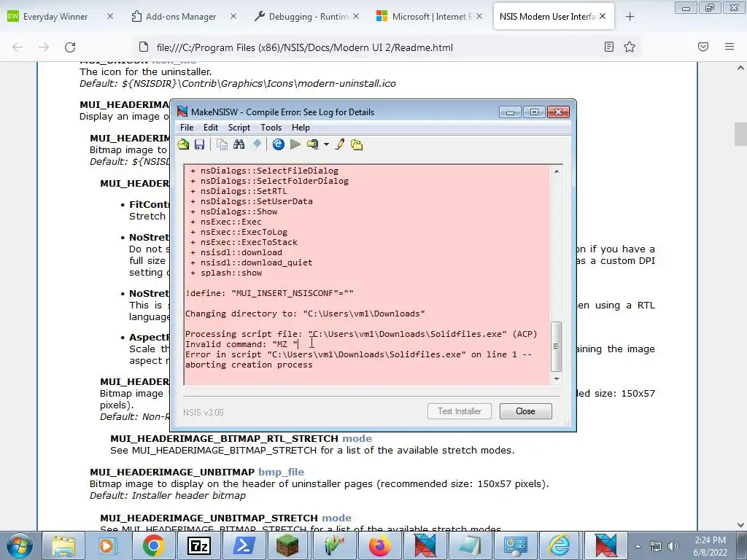Click the taskbar clock showing 2:24 PM

coord(710,546)
